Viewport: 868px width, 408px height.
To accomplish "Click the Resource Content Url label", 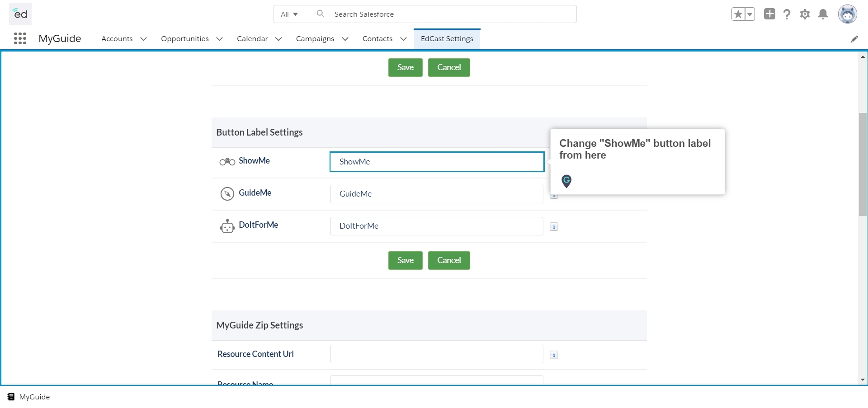I will (255, 354).
